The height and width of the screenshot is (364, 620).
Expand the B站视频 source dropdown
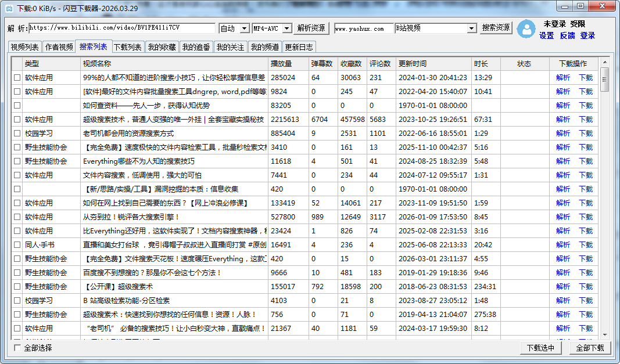tap(471, 28)
